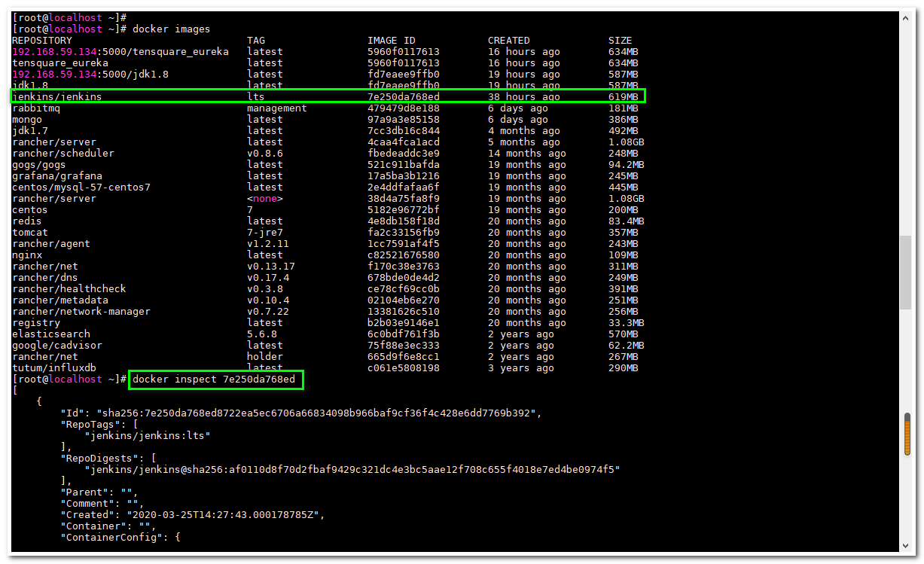Image resolution: width=924 pixels, height=564 pixels.
Task: Click rancher/metadata repository name
Action: coord(60,300)
